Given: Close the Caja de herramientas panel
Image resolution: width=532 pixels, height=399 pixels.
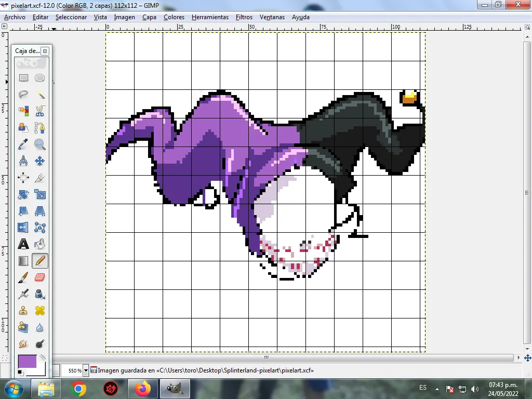Looking at the screenshot, I should 45,51.
